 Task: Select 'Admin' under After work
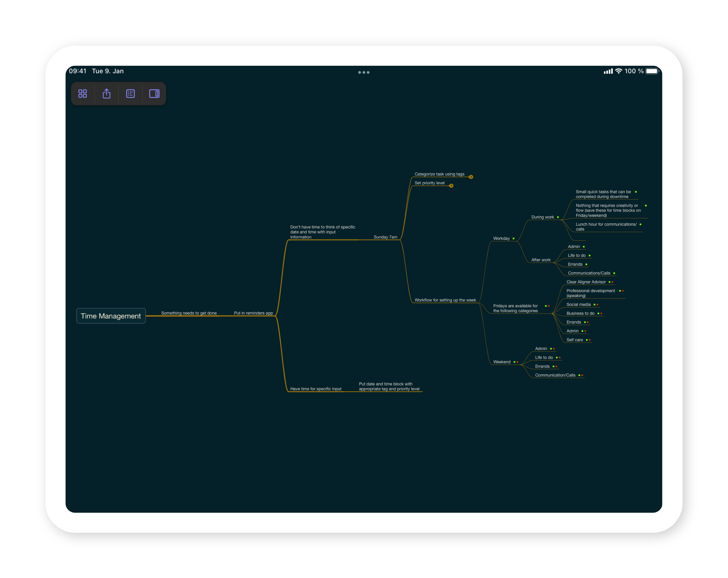(x=574, y=247)
